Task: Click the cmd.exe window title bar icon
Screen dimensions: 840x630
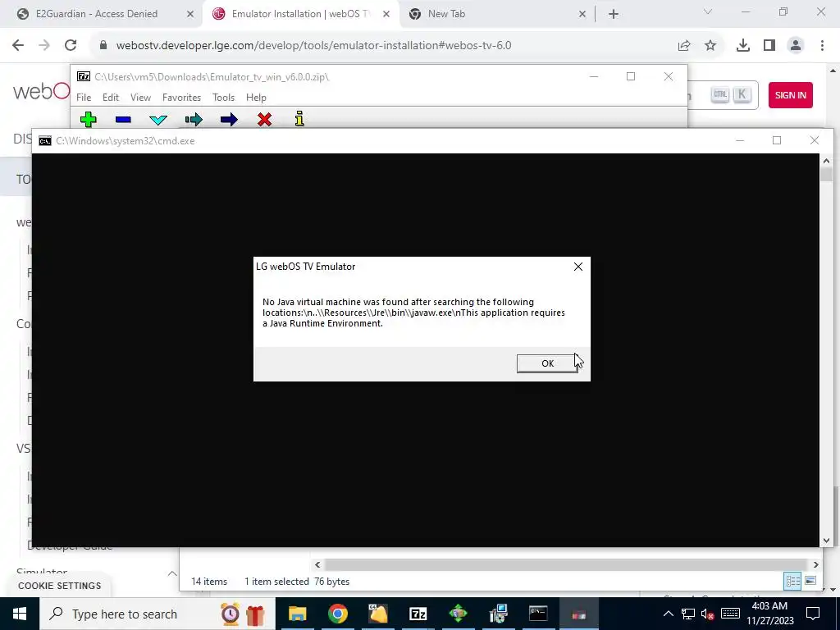Action: tap(45, 141)
